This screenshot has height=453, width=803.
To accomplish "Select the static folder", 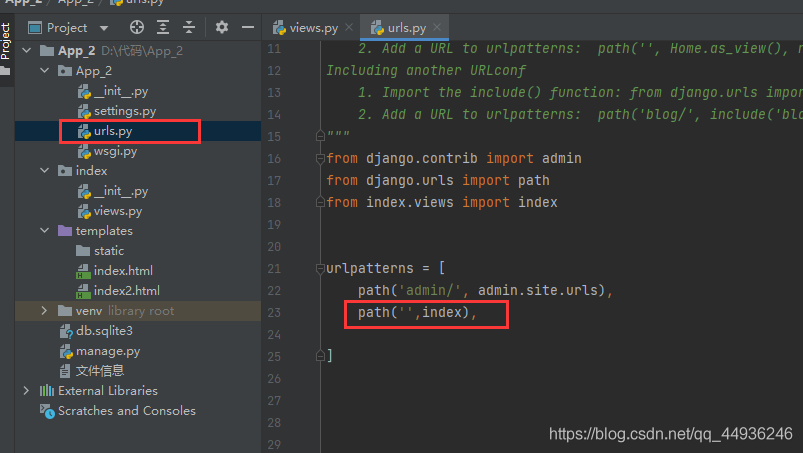I will pos(109,251).
